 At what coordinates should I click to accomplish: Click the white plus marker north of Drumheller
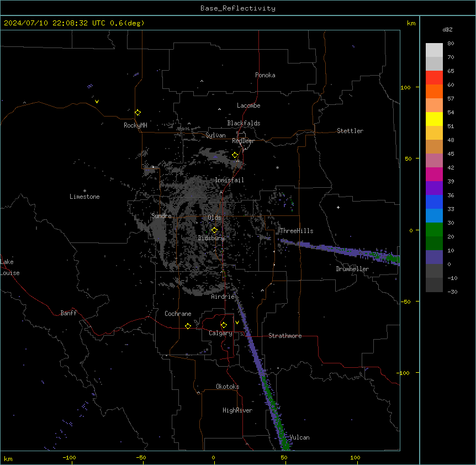point(338,207)
